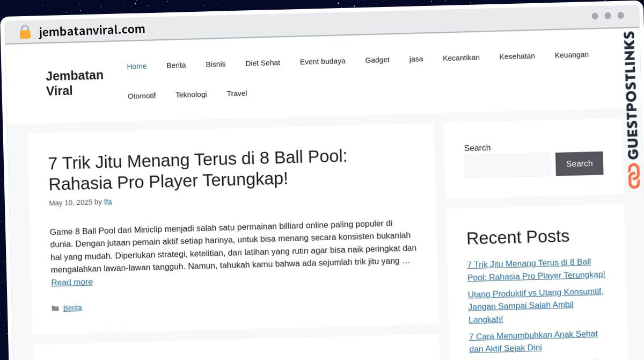Viewport: 644px width, 360px height.
Task: Click Read more on the first post
Action: [x=72, y=282]
